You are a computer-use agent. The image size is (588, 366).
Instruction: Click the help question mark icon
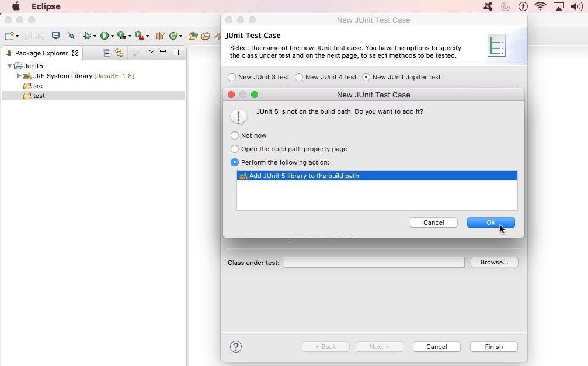(x=235, y=347)
